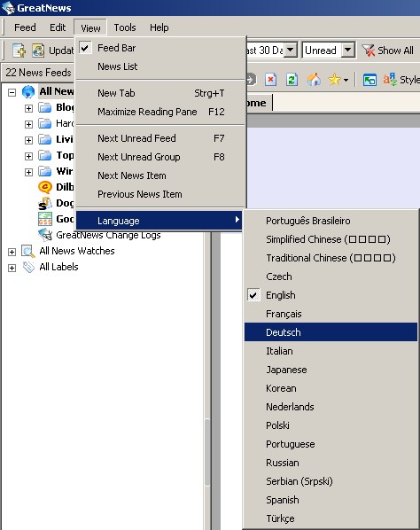Expand the Hard folder node

28,124
